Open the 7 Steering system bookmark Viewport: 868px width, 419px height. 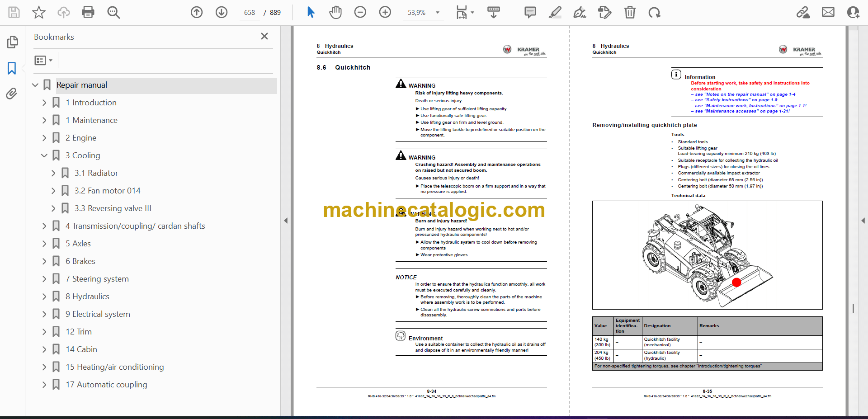click(97, 279)
